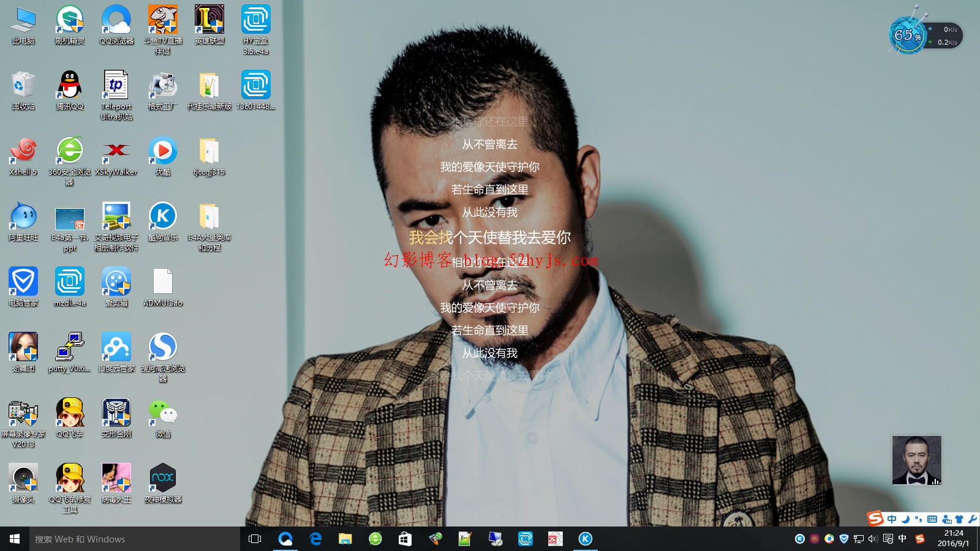Toggle Sogou Chinese/English input mode

(x=892, y=519)
